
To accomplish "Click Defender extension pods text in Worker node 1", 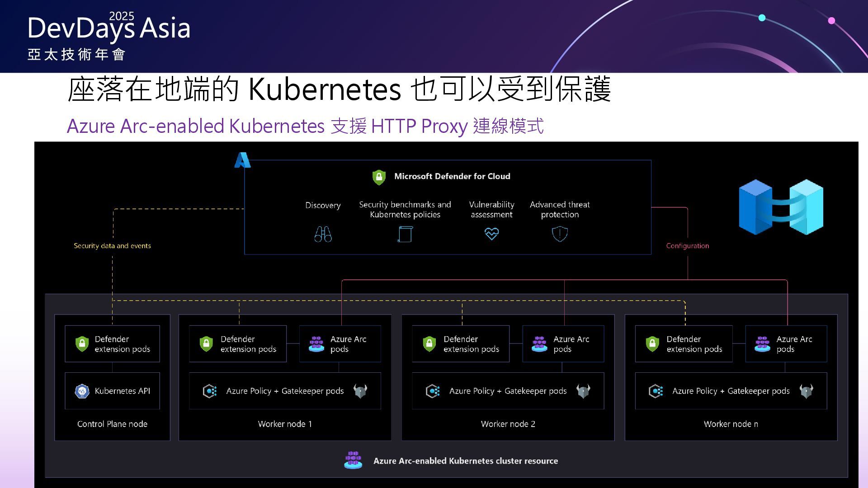I will 248,344.
